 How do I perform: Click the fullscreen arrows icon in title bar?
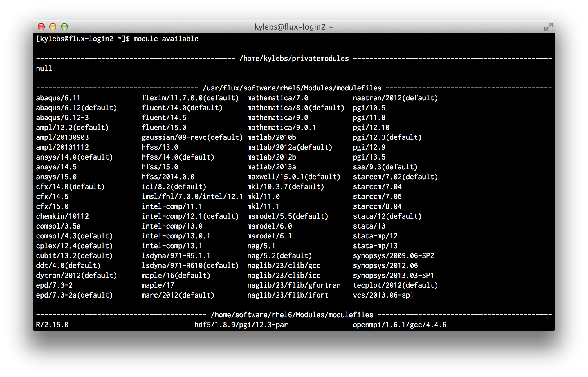tap(548, 27)
